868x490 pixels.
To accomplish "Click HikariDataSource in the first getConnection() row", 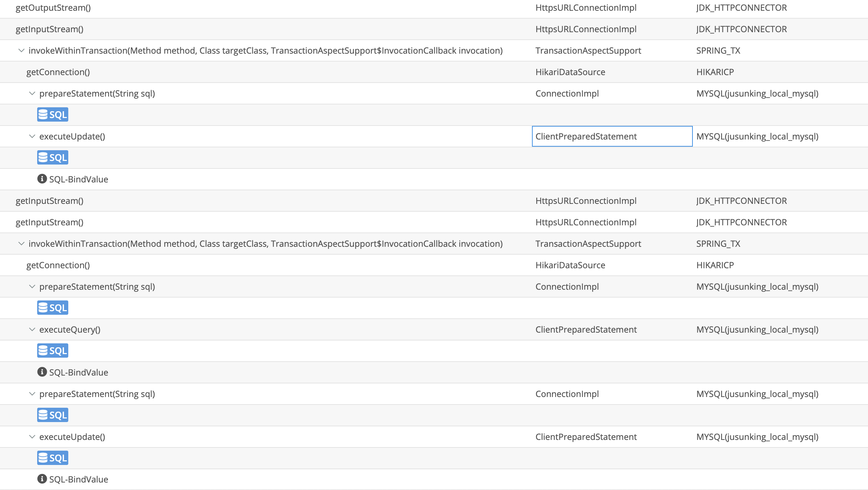I will coord(570,72).
